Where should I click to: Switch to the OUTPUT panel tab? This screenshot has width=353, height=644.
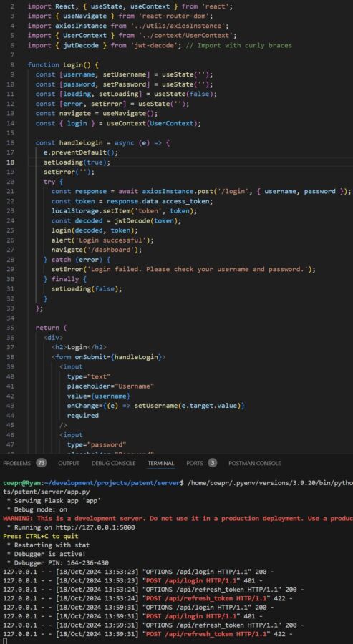click(x=69, y=463)
